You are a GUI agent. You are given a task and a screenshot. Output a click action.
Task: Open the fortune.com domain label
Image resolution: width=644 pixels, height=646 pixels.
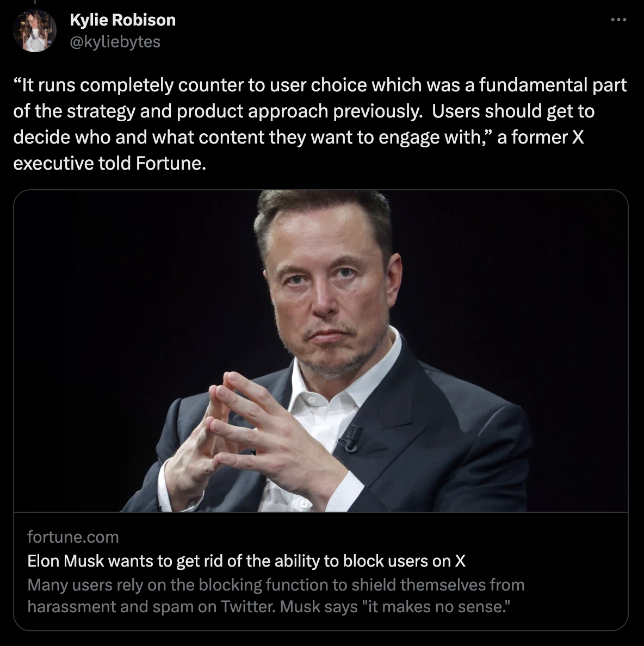point(73,537)
